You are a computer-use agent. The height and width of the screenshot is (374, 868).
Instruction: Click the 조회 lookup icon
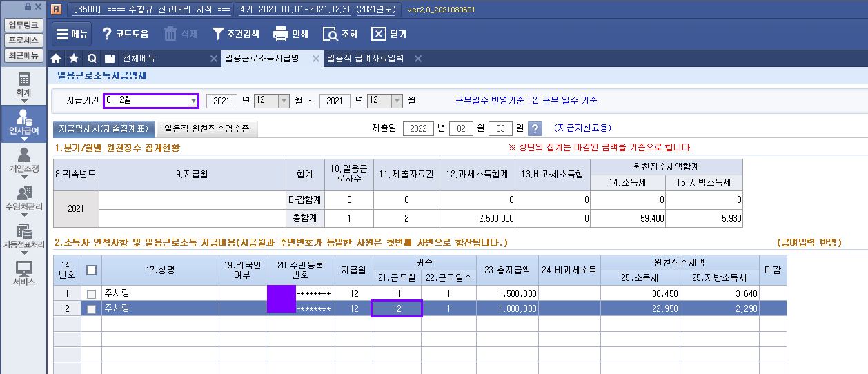[331, 34]
